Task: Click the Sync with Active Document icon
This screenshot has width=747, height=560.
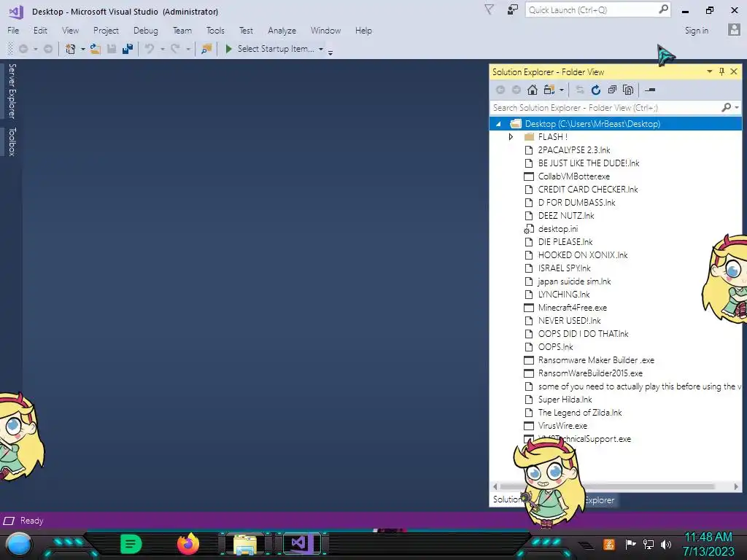Action: click(579, 90)
